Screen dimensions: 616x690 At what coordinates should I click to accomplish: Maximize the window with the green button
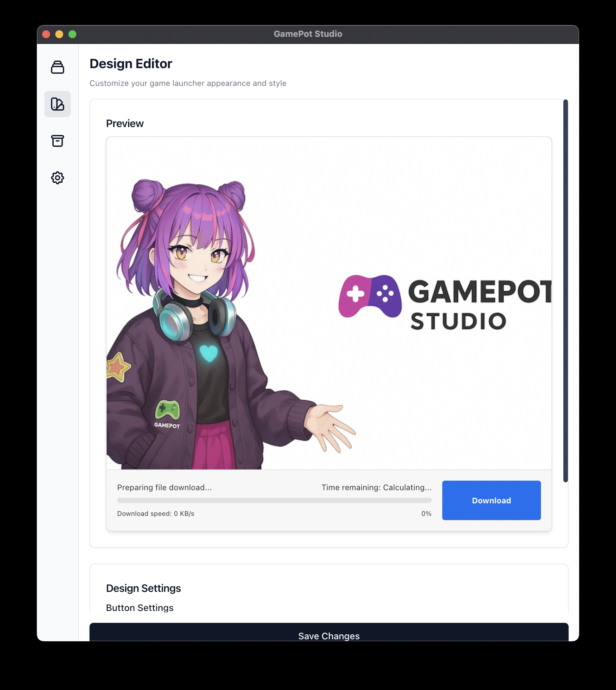72,34
